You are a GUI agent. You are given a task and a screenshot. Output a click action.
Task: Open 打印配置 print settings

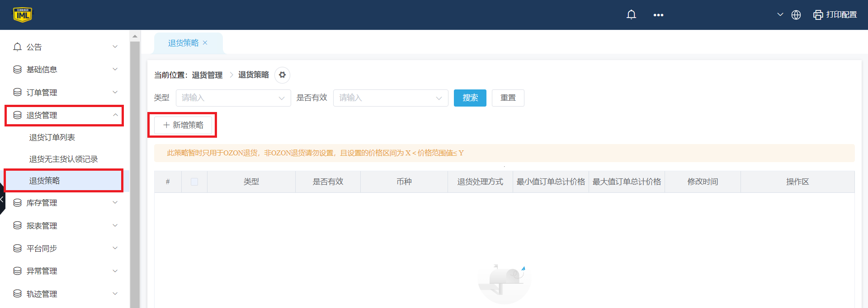(835, 15)
